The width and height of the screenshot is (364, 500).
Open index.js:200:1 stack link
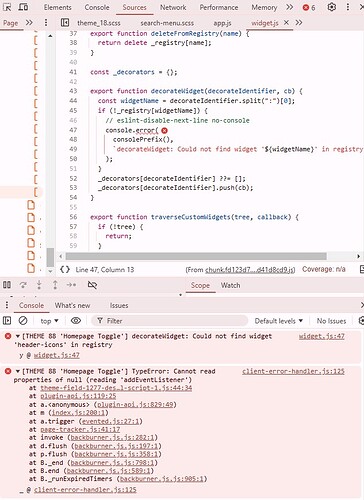[78, 413]
